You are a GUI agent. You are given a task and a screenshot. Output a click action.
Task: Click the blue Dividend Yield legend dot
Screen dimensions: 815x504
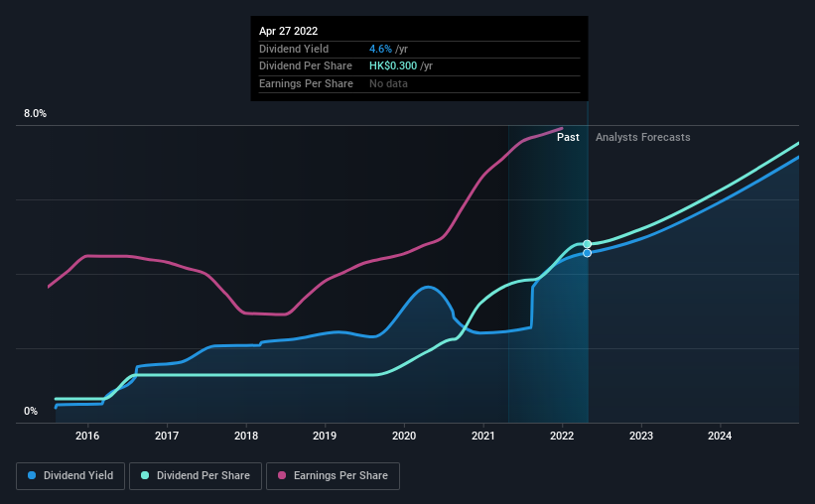click(x=32, y=475)
